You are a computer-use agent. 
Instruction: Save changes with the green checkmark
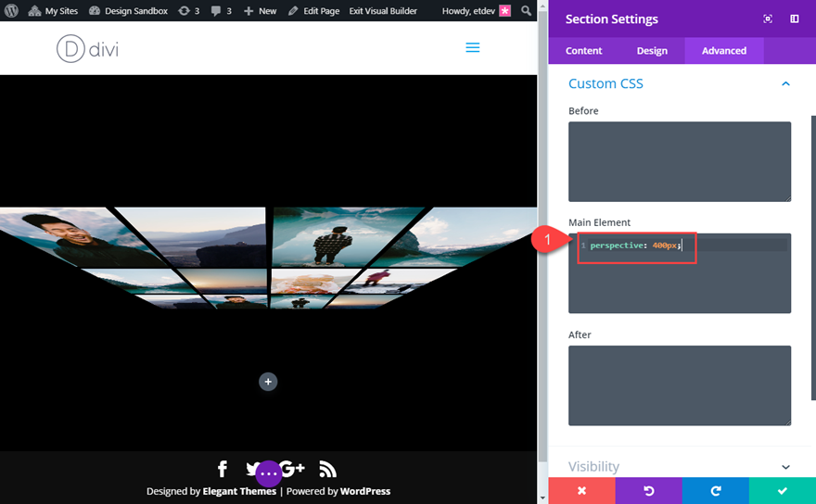[x=783, y=490]
